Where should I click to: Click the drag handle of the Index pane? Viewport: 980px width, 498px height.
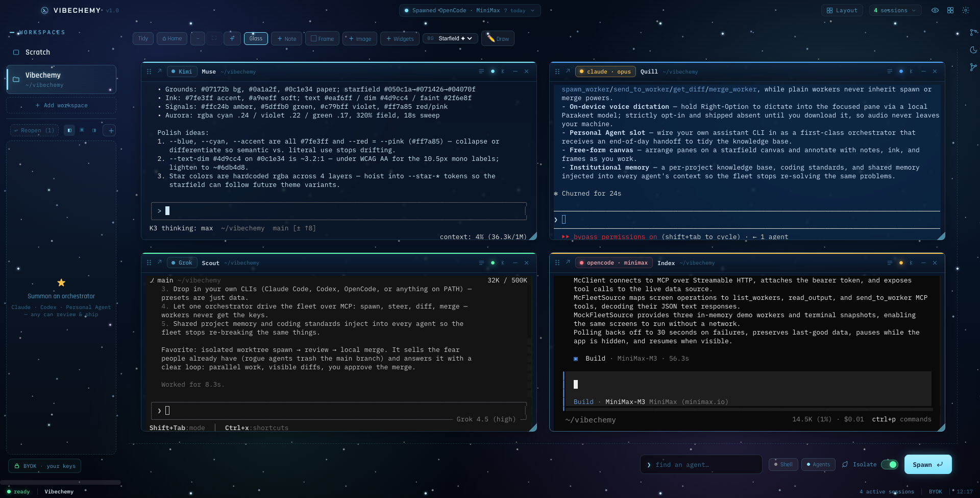557,263
